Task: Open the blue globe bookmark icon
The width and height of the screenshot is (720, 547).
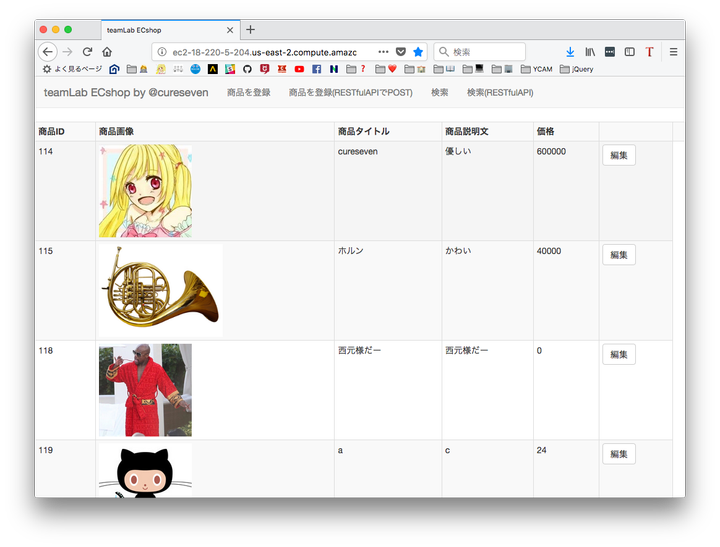Action: (196, 69)
